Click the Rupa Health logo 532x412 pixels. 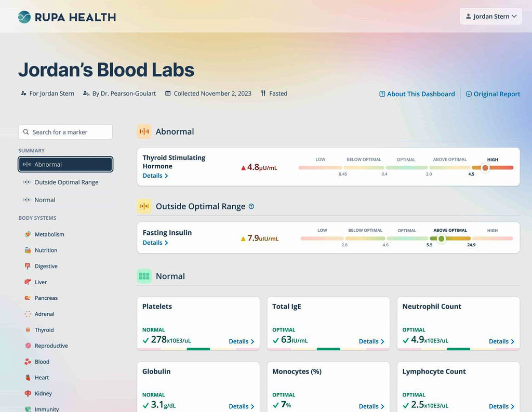tap(66, 16)
